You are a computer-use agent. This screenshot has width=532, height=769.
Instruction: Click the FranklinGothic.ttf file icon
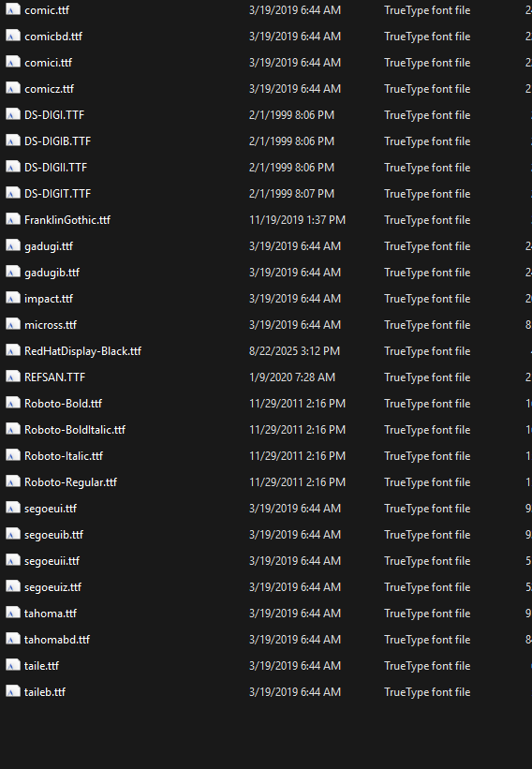point(13,220)
